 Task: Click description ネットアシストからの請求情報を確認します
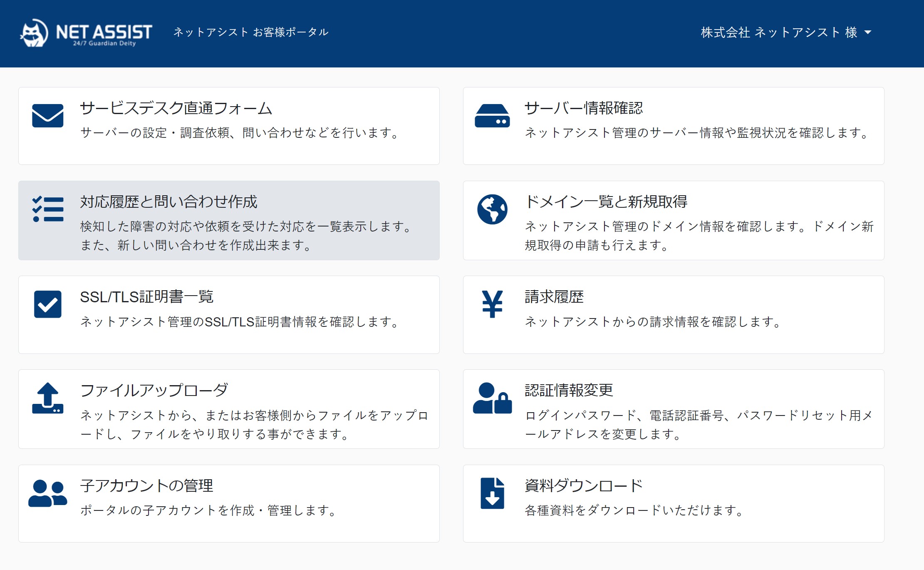click(x=653, y=322)
